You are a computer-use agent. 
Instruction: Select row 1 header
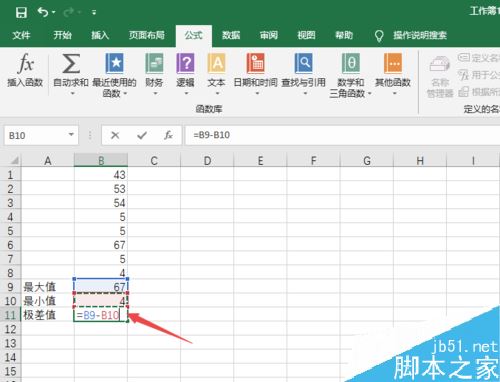(x=10, y=175)
